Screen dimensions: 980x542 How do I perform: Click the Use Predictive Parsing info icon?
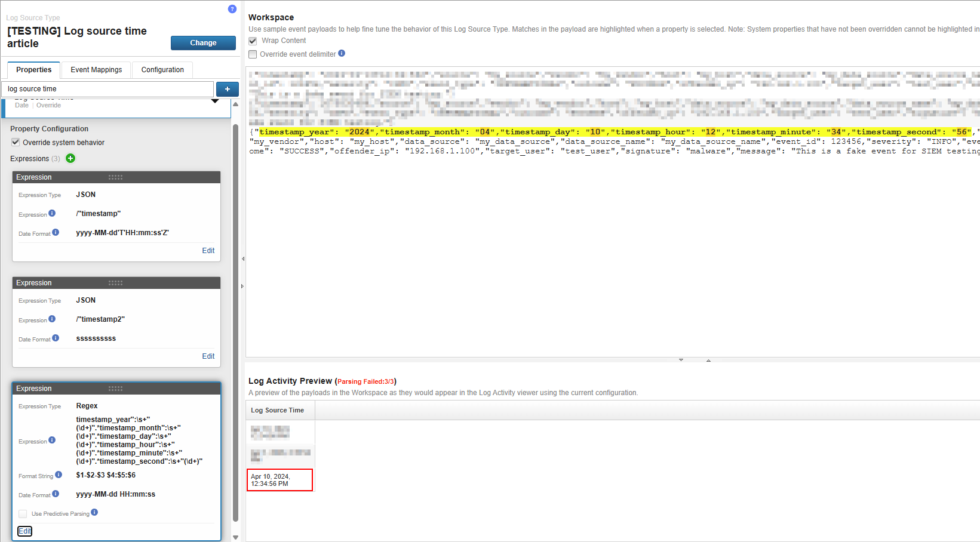pyautogui.click(x=94, y=512)
